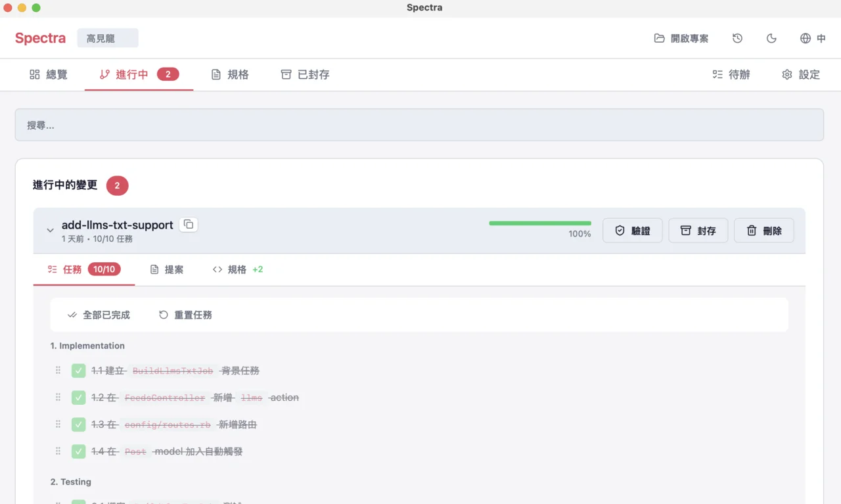Toggle dark mode moon icon

click(x=771, y=38)
